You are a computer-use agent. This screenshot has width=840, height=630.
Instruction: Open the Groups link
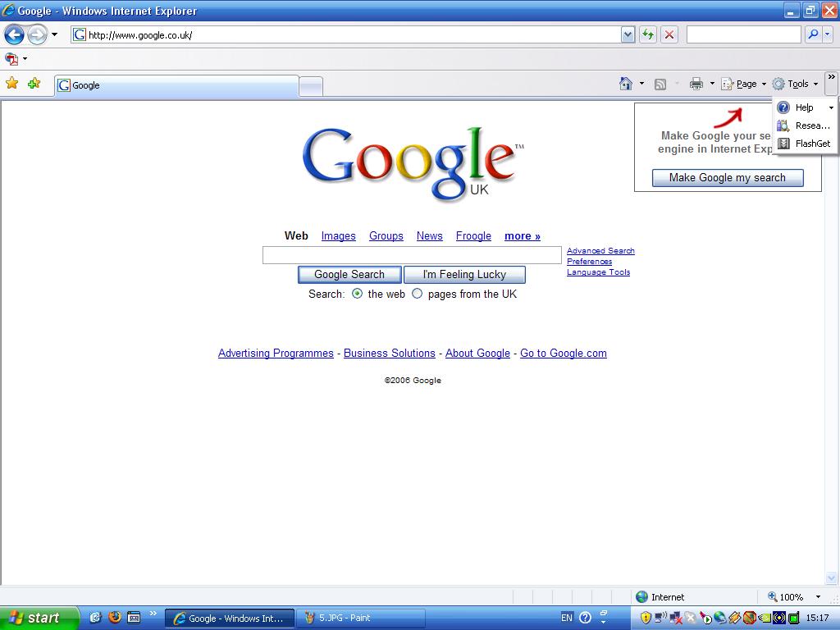pos(386,235)
